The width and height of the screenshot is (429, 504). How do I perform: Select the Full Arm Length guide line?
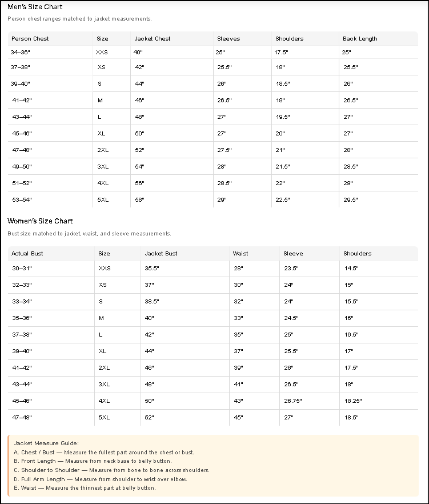coord(101,479)
